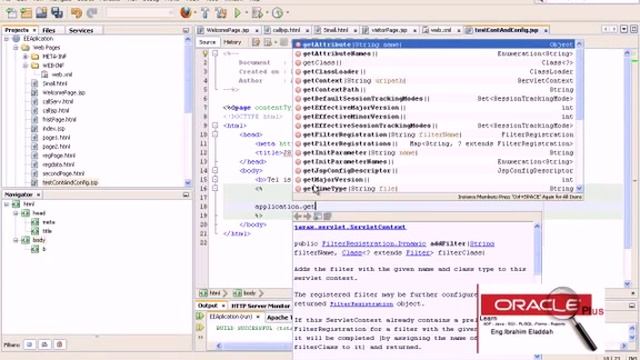Click the javadoc popup back arrow
640x360 pixels.
point(298,216)
